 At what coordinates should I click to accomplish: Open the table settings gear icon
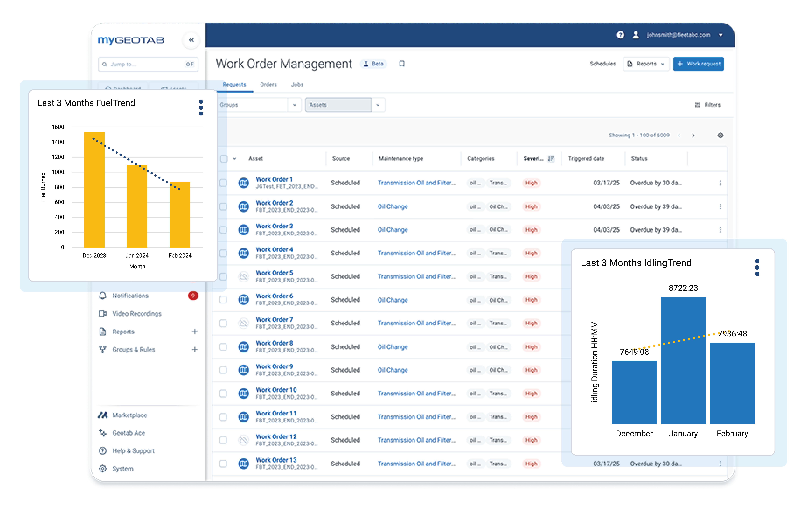click(720, 135)
